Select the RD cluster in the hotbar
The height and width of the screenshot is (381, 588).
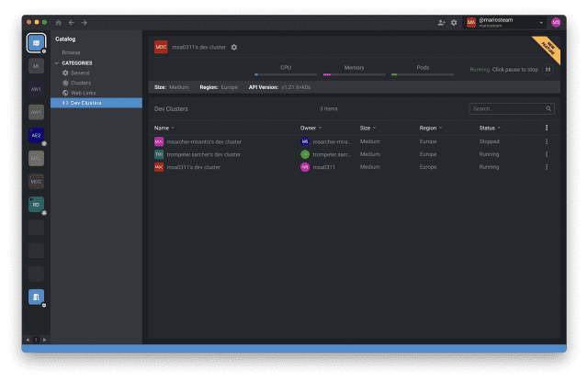[35, 204]
